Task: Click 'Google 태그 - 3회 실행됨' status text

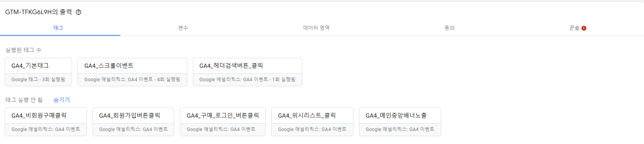Action: [x=38, y=79]
